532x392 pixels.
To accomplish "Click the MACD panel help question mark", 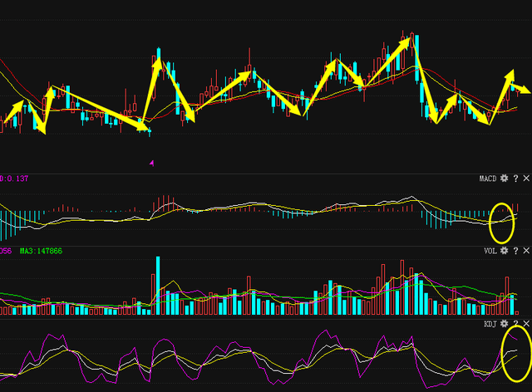I will pyautogui.click(x=515, y=179).
